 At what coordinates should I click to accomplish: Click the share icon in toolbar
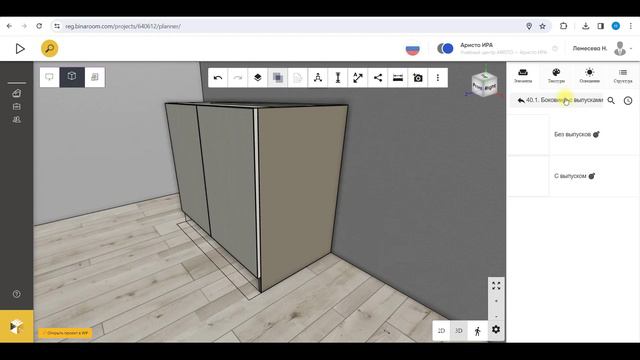pyautogui.click(x=378, y=78)
